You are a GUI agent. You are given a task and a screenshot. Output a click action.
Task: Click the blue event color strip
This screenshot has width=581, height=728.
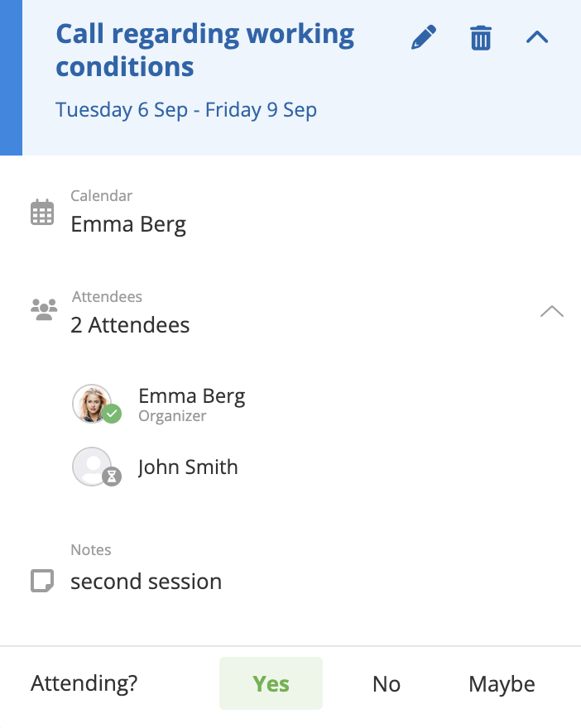(x=11, y=78)
